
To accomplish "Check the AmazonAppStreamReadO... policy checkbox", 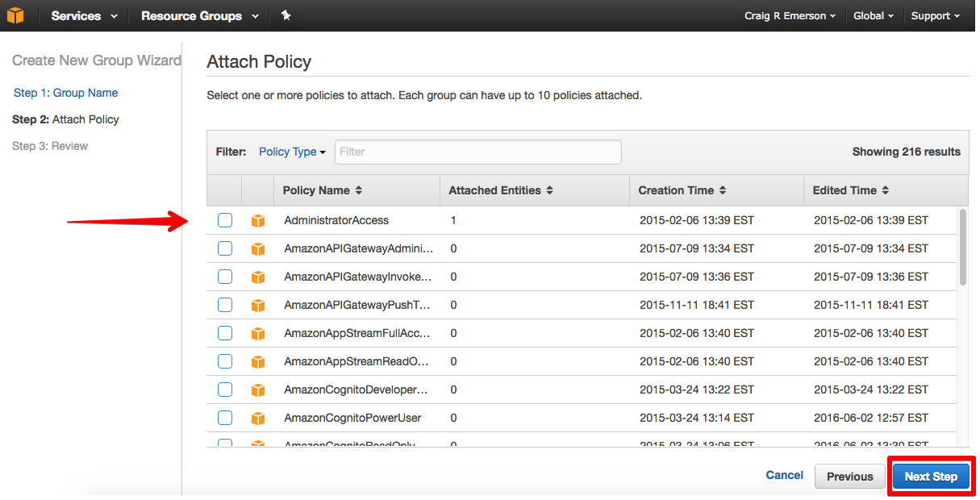I will [225, 361].
